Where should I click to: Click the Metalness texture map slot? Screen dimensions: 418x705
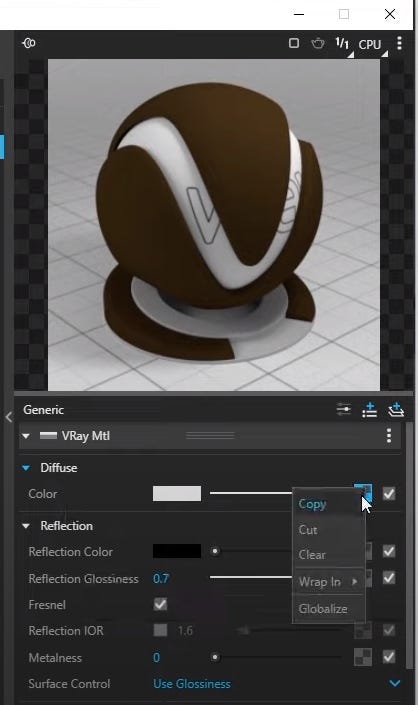coord(363,657)
